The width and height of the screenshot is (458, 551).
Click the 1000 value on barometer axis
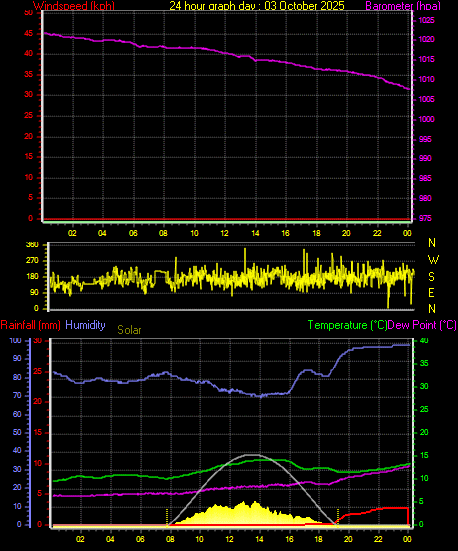click(x=426, y=120)
